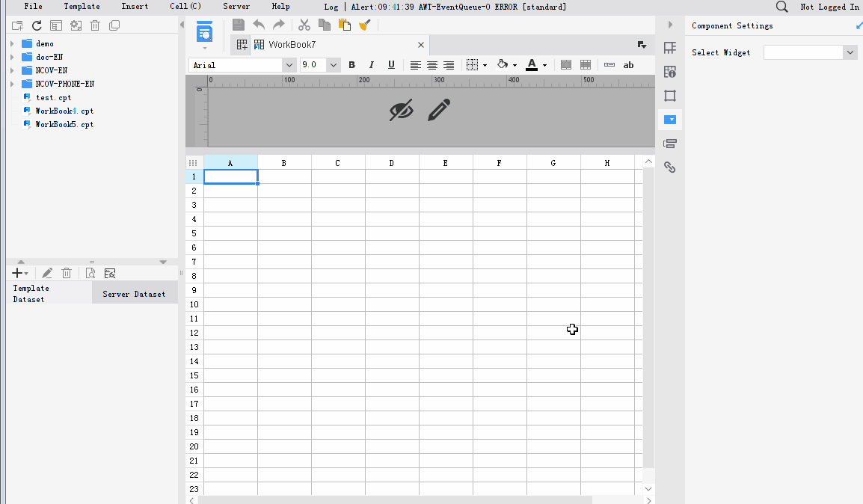Switch to Server Dataset tab
863x504 pixels.
coord(135,294)
